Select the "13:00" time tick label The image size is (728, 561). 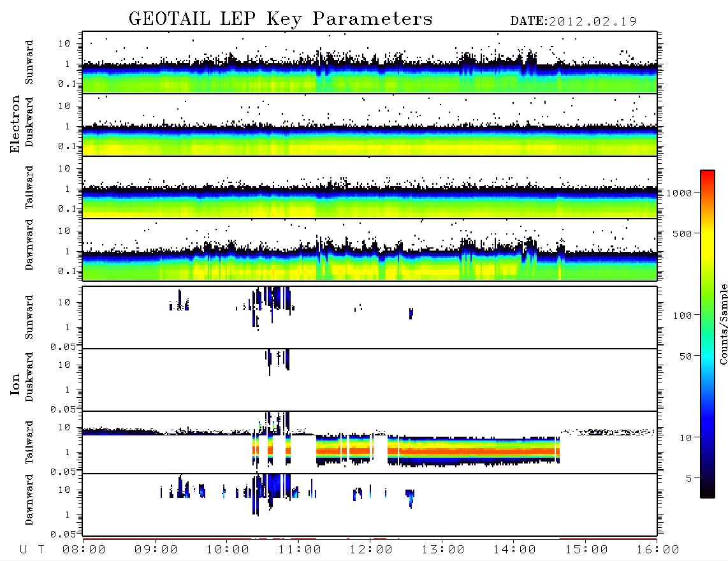click(x=443, y=550)
